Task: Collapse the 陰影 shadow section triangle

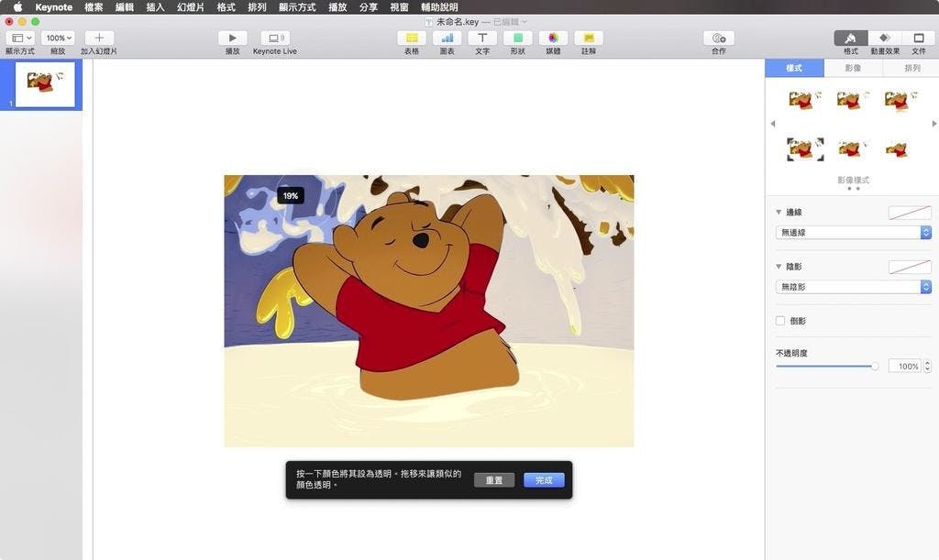Action: pyautogui.click(x=779, y=266)
